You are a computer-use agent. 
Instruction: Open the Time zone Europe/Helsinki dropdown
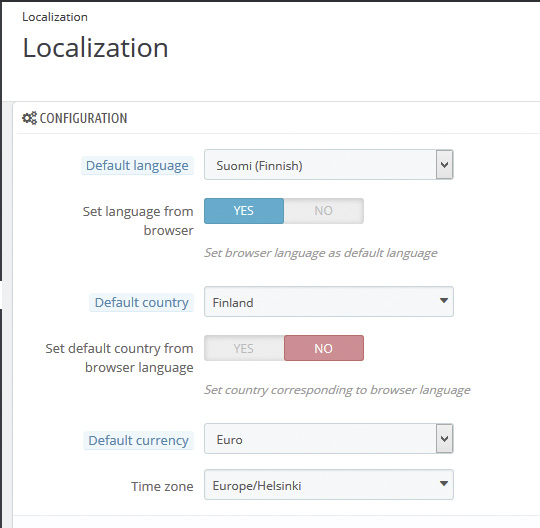329,484
